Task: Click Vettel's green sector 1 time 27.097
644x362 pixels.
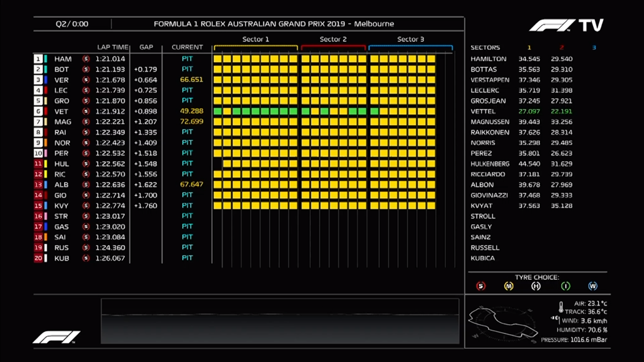Action: coord(529,112)
